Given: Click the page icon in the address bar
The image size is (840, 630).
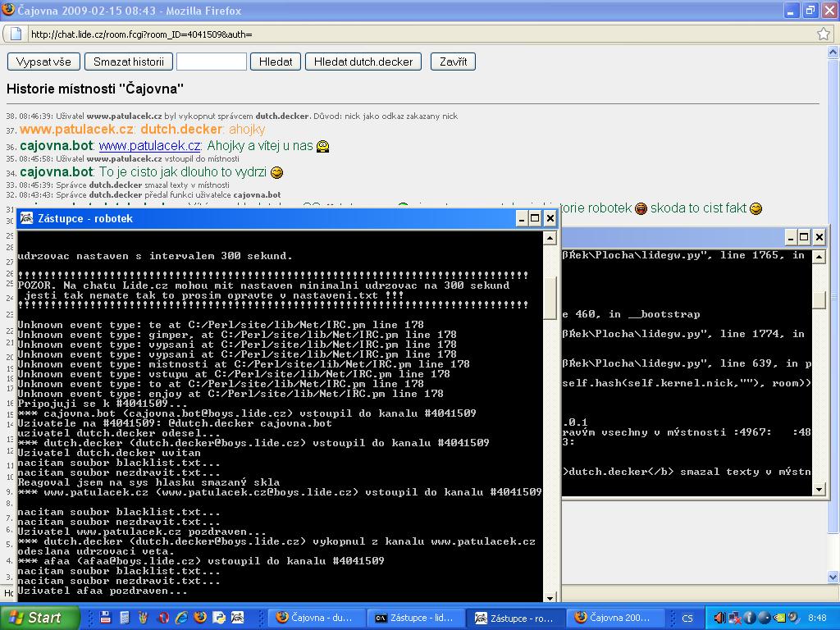Looking at the screenshot, I should tap(16, 34).
